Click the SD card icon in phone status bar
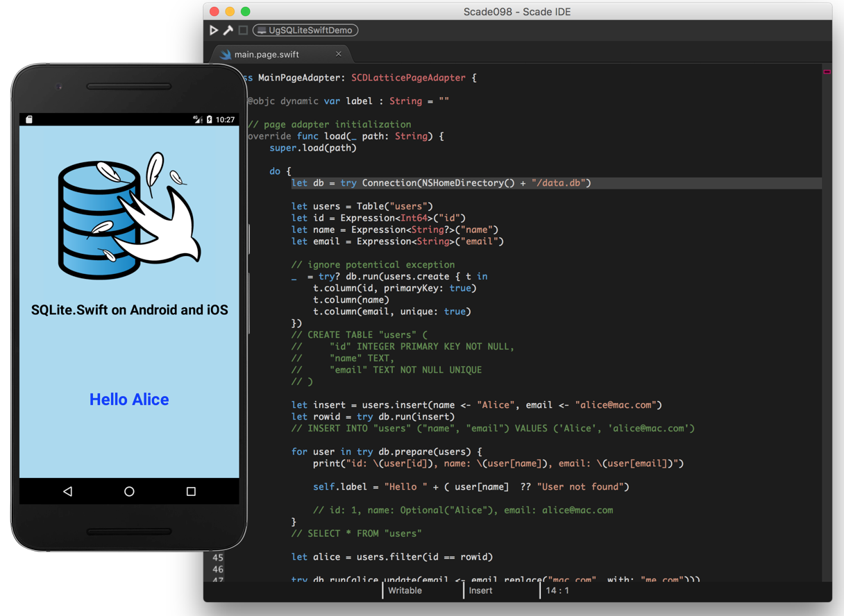Viewport: 844px width, 616px height. pos(29,119)
